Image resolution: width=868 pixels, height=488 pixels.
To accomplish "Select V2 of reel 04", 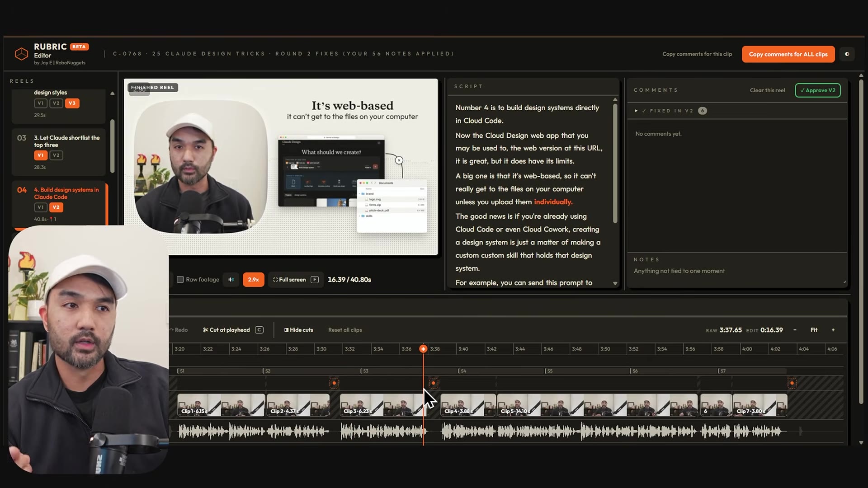I will [x=56, y=207].
